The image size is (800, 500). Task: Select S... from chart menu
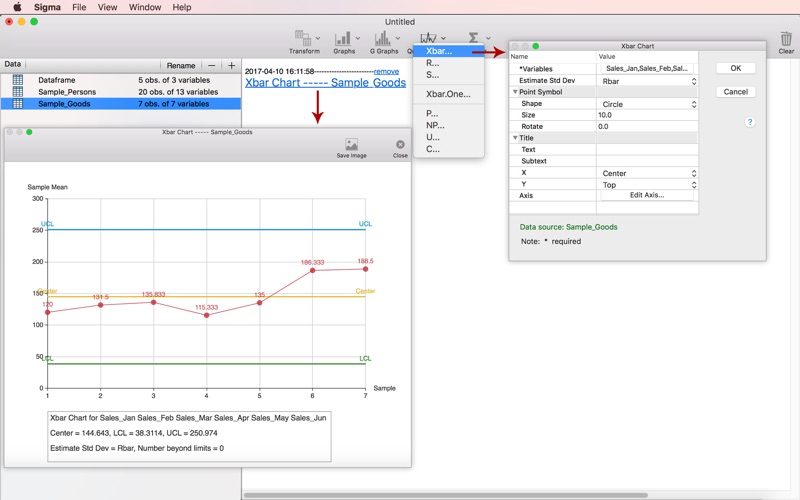(448, 74)
